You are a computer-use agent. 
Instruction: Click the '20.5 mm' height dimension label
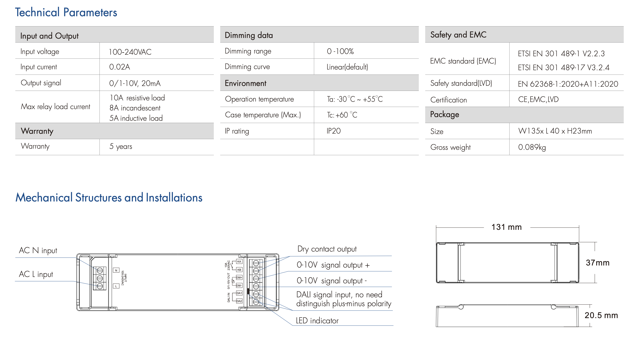tap(601, 315)
